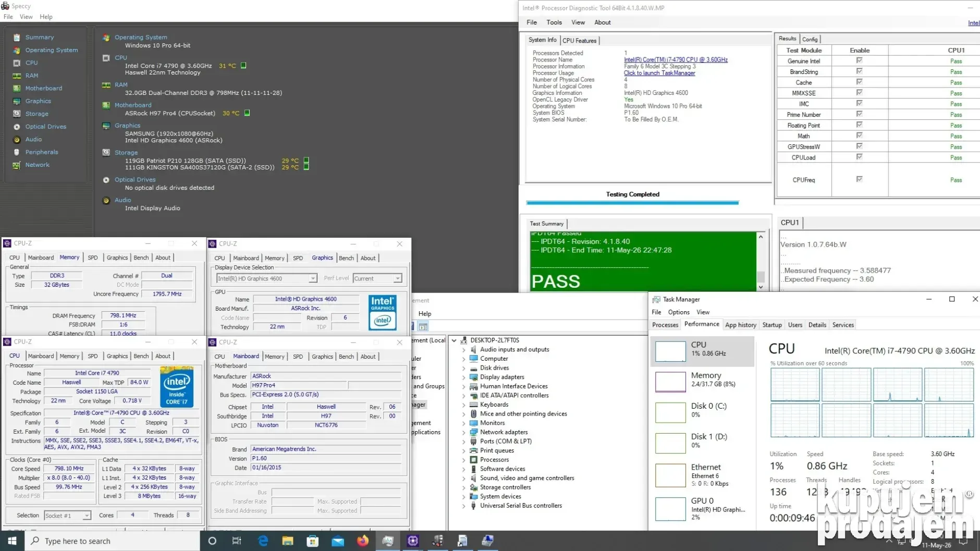Open the Display Device Selection dropdown in CPU-Z
The height and width of the screenshot is (551, 980).
(x=267, y=279)
